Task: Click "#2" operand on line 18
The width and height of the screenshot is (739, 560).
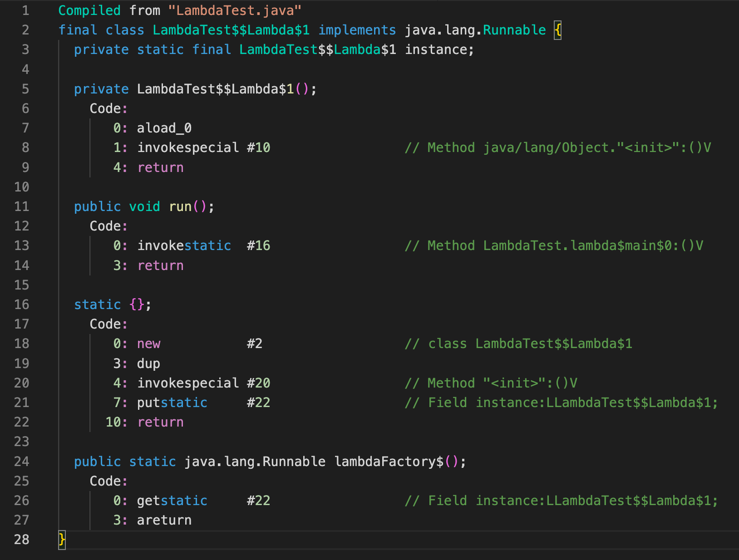Action: tap(255, 344)
